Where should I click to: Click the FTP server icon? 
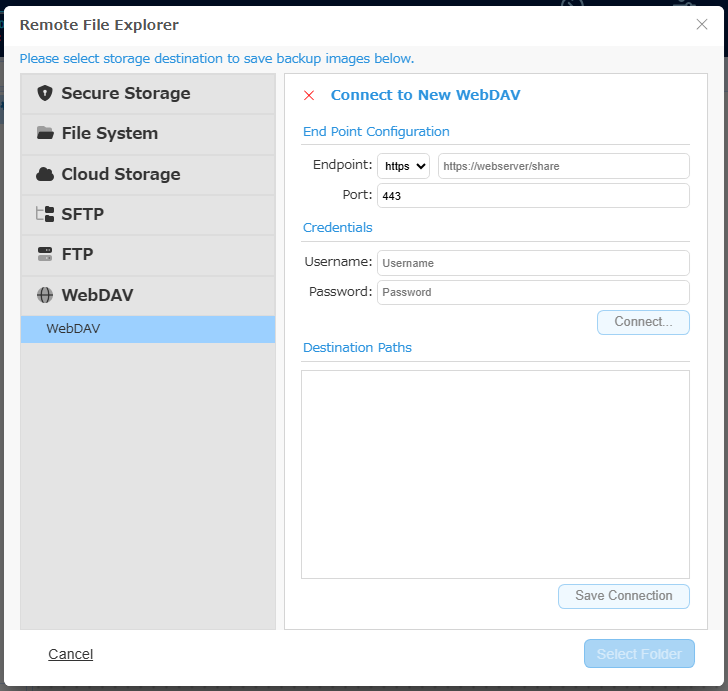(45, 254)
